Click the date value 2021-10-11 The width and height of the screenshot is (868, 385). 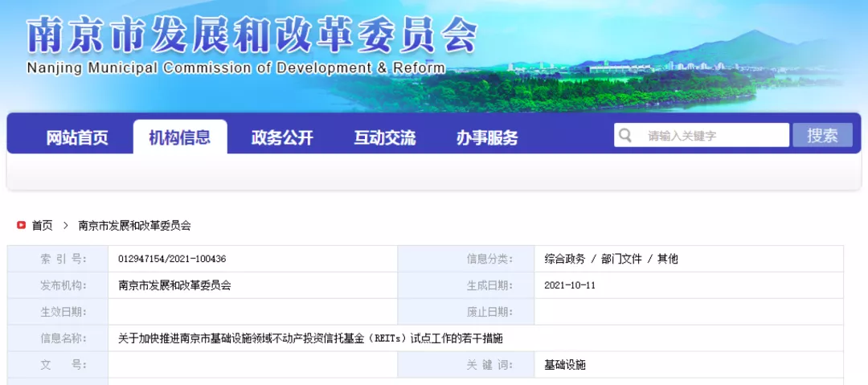(x=570, y=285)
